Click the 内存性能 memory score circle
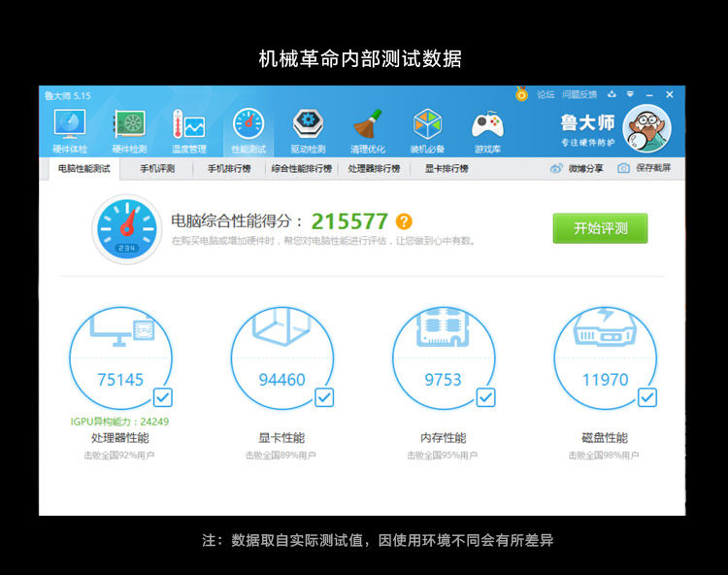 click(x=444, y=358)
